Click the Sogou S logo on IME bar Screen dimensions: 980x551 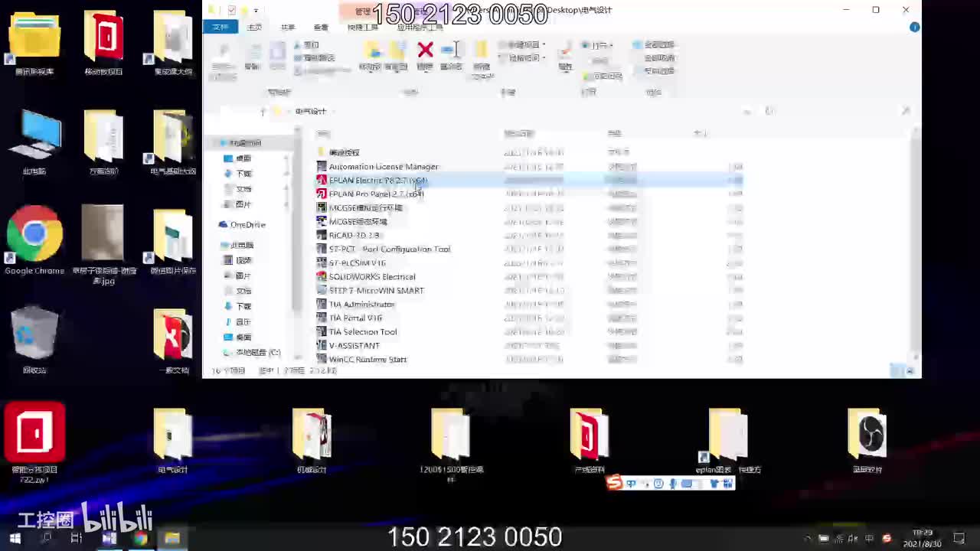[x=614, y=483]
